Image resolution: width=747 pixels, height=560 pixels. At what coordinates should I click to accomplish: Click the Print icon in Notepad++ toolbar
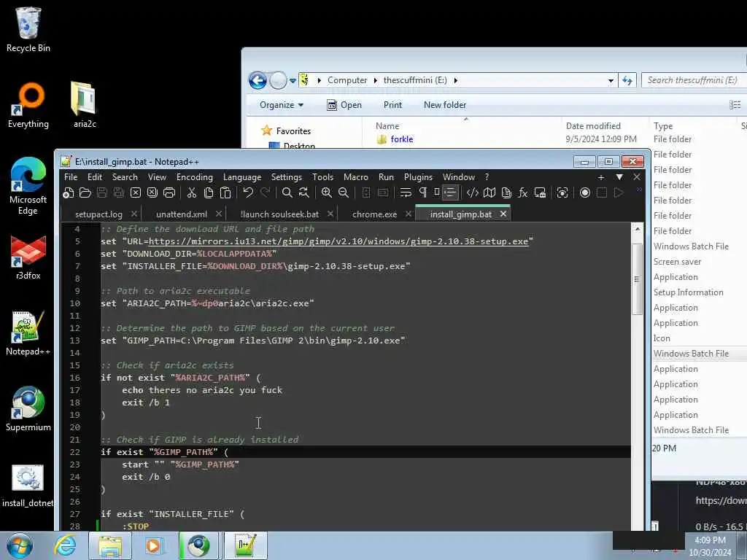click(x=169, y=192)
